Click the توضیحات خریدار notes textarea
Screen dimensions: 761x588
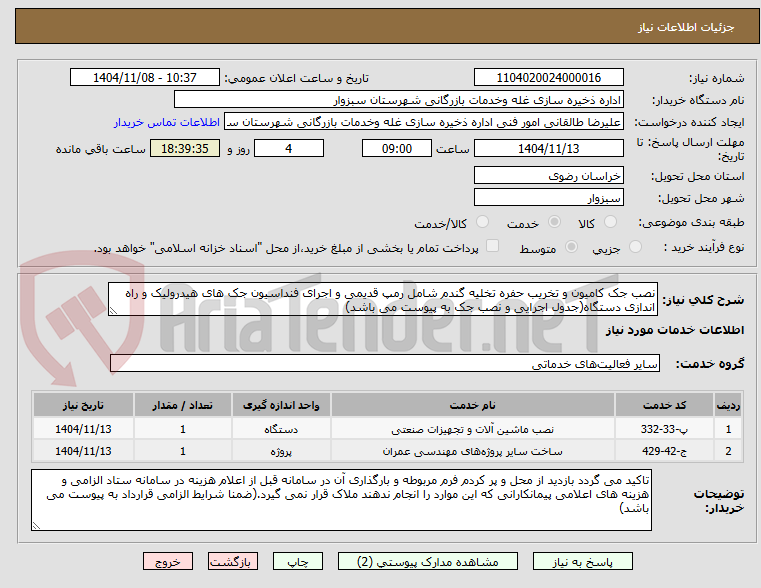[341, 500]
